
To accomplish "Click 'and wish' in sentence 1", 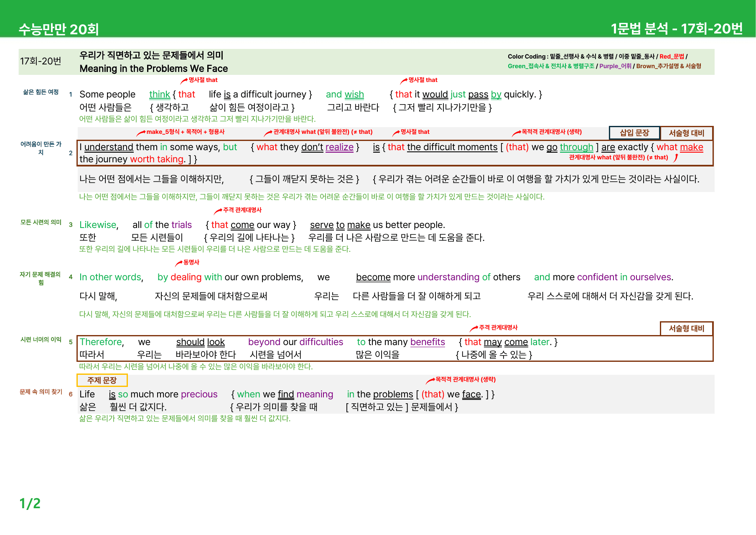I will tap(345, 95).
